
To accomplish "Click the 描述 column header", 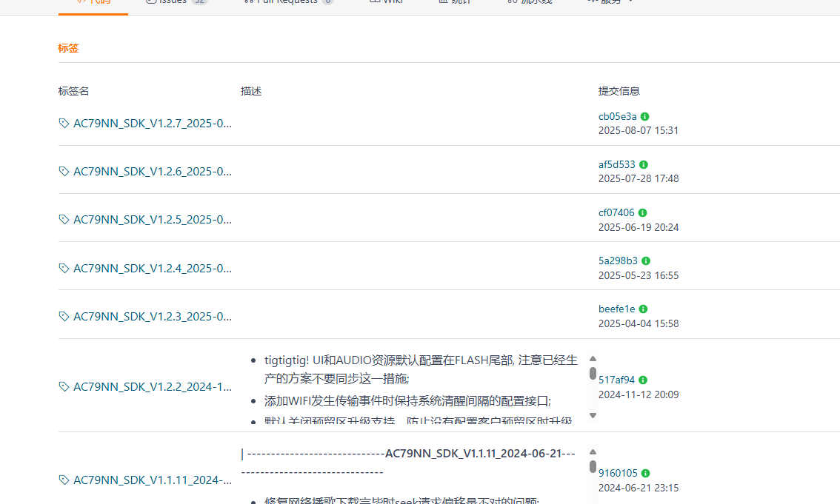I will [250, 91].
